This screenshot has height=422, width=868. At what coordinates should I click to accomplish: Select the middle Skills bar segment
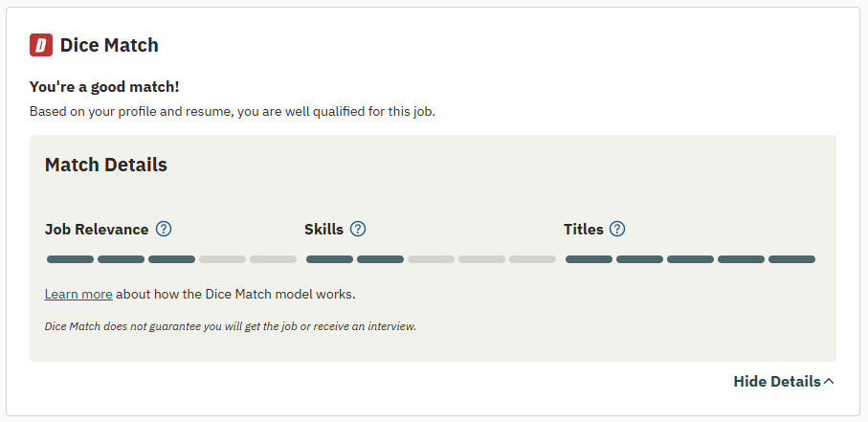click(x=431, y=259)
